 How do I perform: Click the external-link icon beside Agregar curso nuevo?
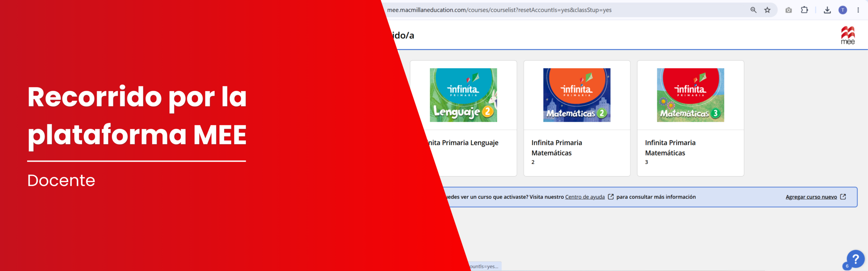tap(843, 197)
